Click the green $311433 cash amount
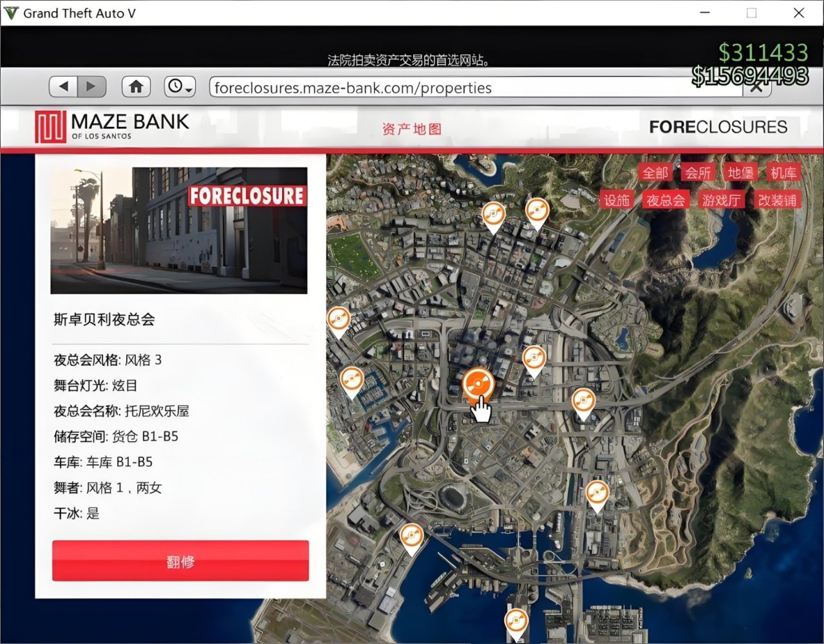The height and width of the screenshot is (644, 824). tap(763, 52)
